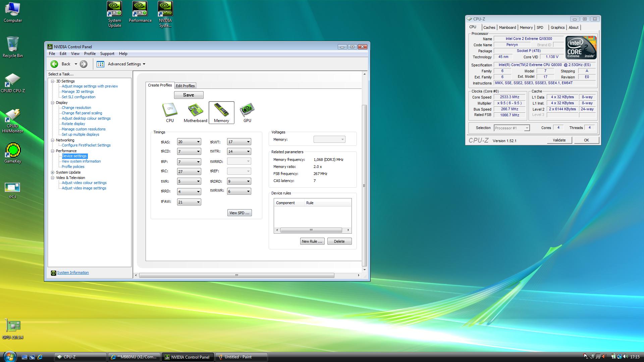Click the Save profile button
Screen dimensions: 644x362
189,95
